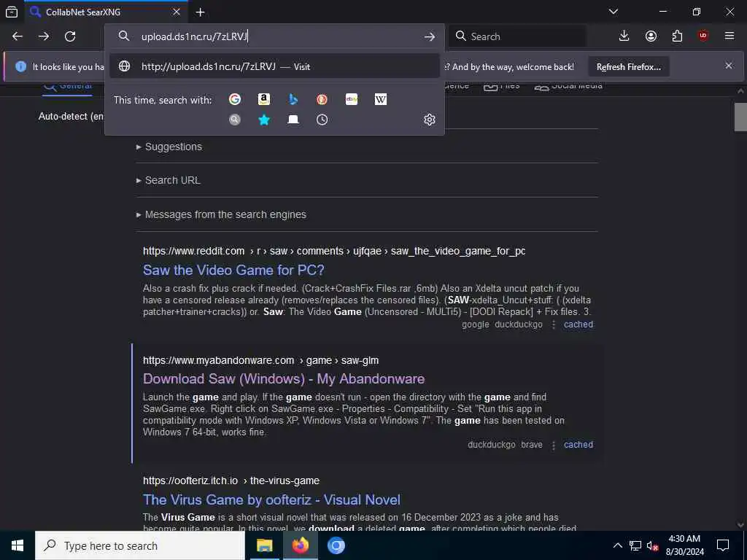Search this time with Amazon
This screenshot has width=747, height=560.
click(x=264, y=99)
